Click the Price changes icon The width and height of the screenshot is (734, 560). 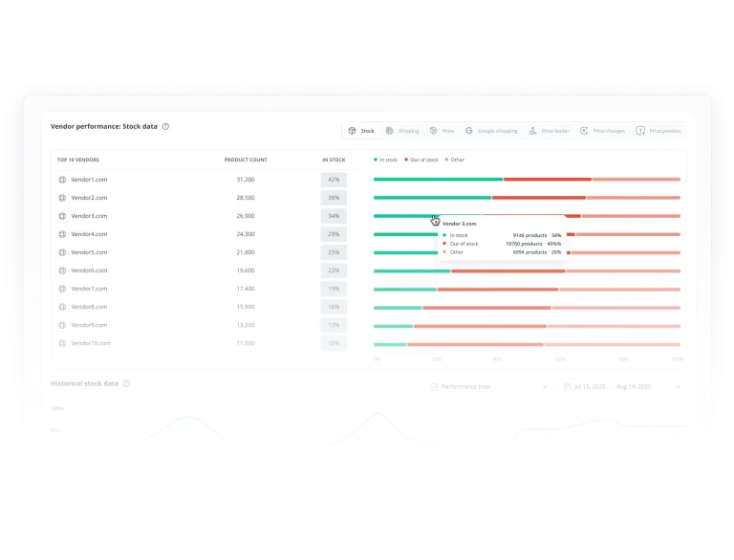click(x=584, y=131)
